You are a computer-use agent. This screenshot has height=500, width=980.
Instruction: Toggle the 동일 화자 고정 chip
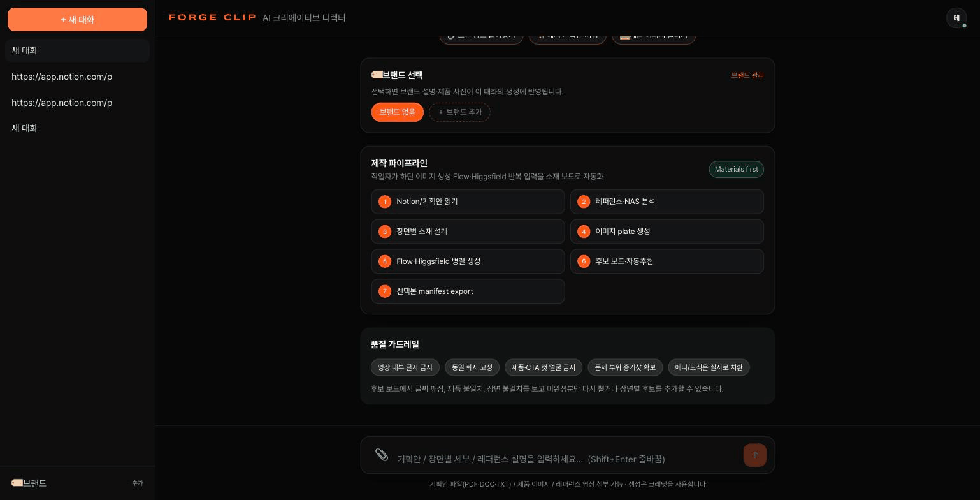point(472,367)
